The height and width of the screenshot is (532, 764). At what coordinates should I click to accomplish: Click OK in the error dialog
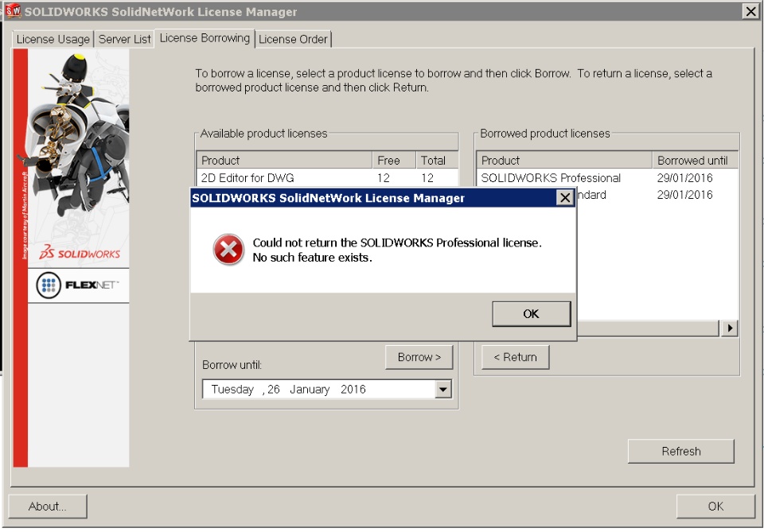point(531,314)
